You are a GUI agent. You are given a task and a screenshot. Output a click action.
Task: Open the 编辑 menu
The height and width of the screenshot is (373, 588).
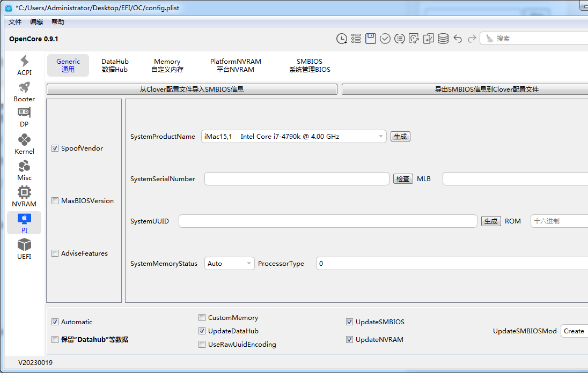coord(36,22)
